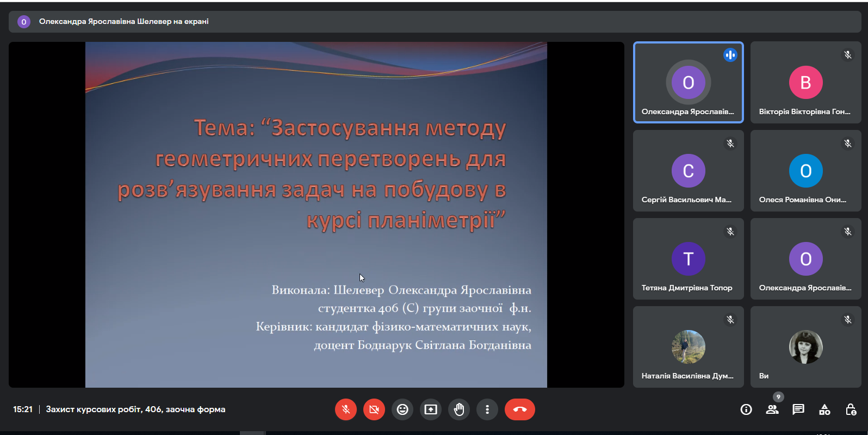
Task: Open the three-dot more options menu
Action: pyautogui.click(x=487, y=409)
